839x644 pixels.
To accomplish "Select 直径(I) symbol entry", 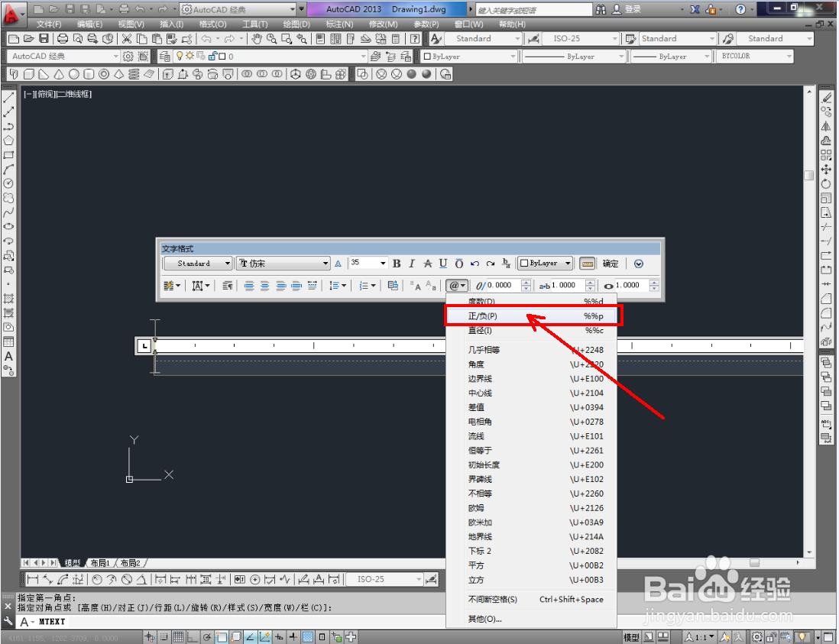I will coord(531,331).
